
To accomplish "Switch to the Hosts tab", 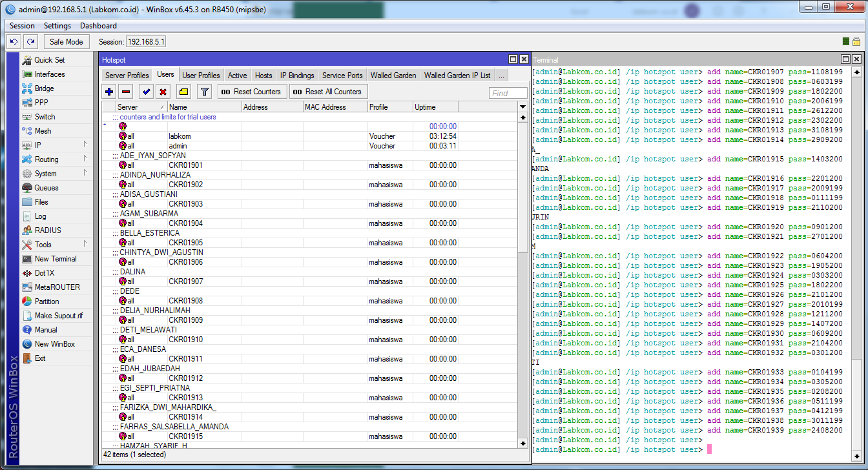I will point(263,76).
